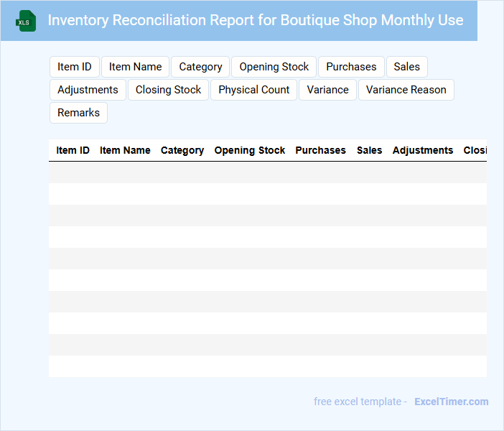Click the first empty table row

268,172
